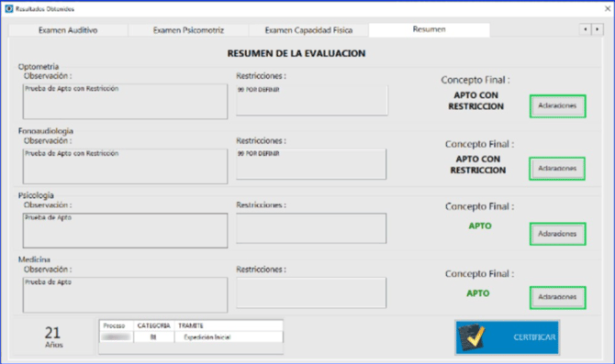This screenshot has height=364, width=615.
Task: Focus the Fonoaudiología Restricciones box
Action: click(311, 164)
